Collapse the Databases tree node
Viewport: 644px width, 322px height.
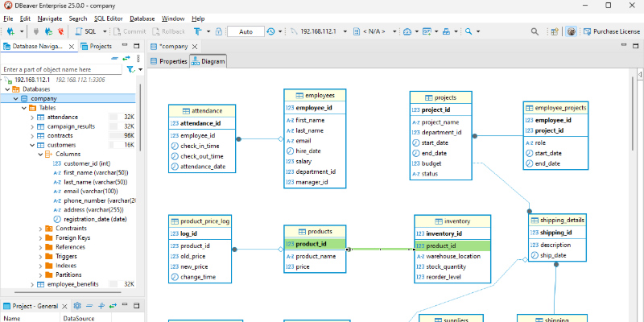pos(7,89)
